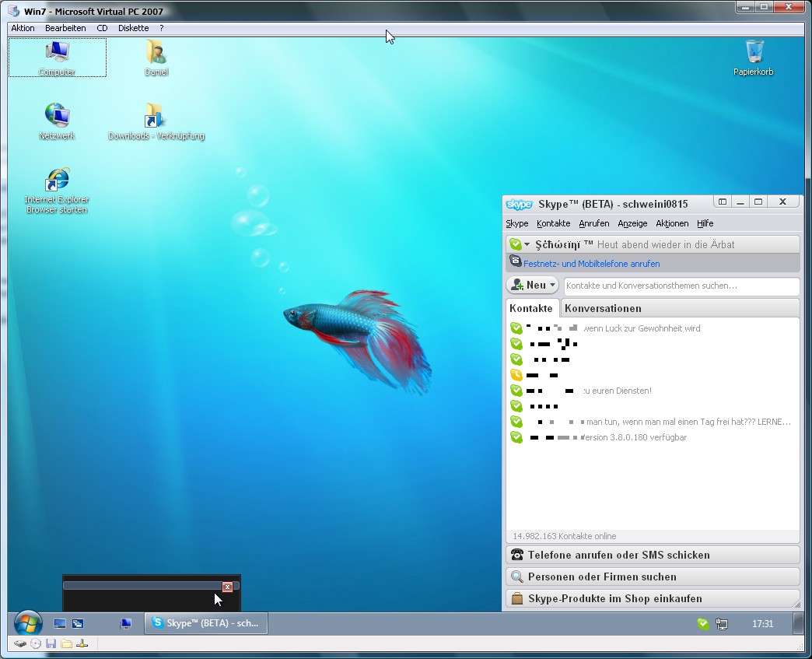
Task: Open the Neu dropdown button
Action: tap(532, 285)
